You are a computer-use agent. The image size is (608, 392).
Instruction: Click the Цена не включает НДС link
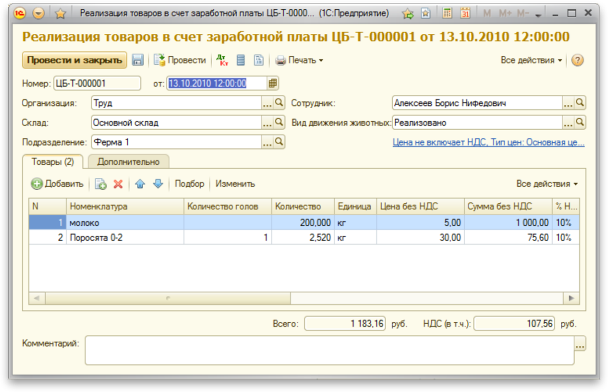489,142
